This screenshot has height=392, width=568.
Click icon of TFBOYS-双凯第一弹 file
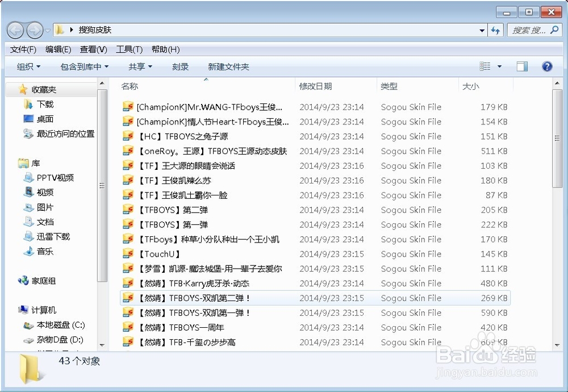128,312
